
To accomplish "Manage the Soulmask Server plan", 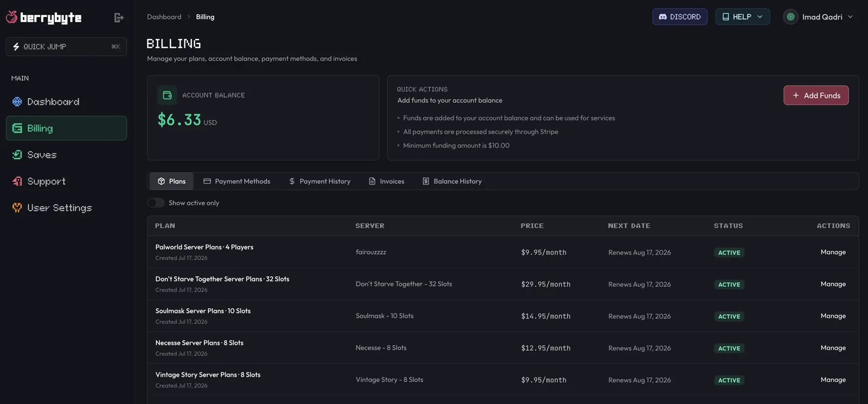I will [x=833, y=316].
